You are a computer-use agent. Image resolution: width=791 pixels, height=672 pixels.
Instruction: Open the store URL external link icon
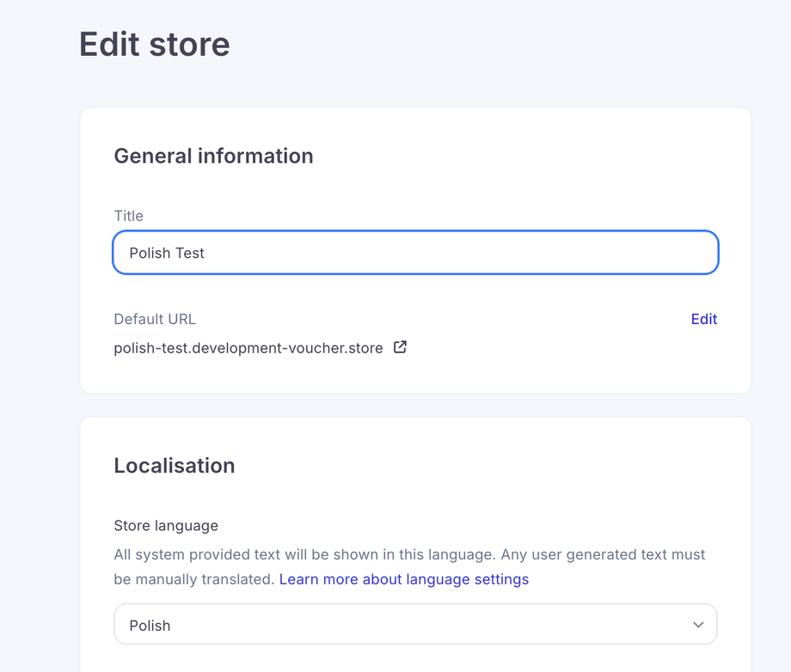(400, 348)
